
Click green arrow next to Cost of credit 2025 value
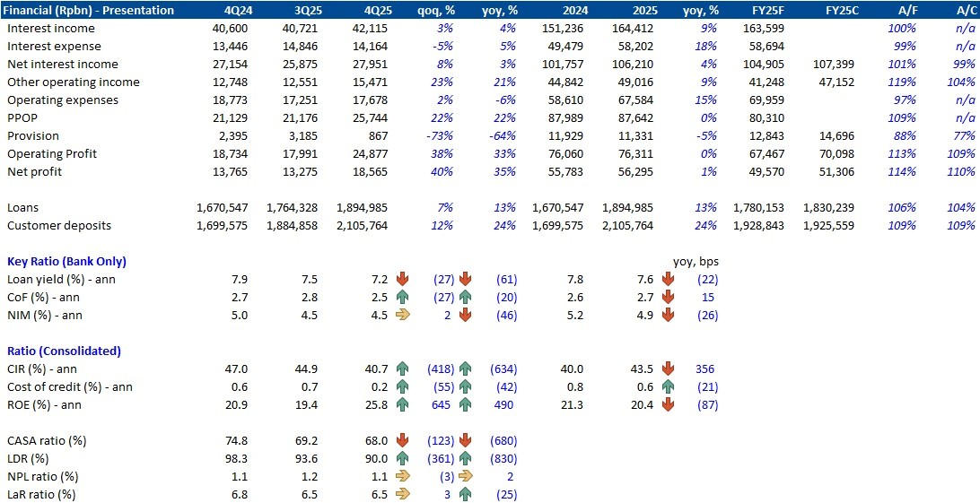[668, 386]
